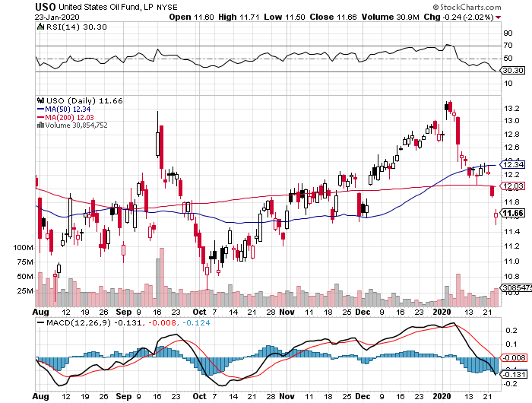Click the RSI indicator icon beside RSI(14)

[40, 27]
